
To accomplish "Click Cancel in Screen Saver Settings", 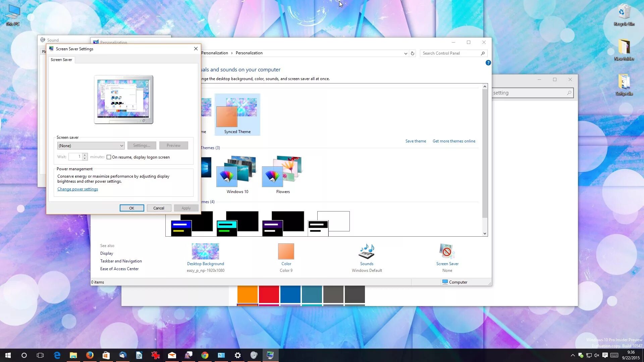I will click(x=159, y=208).
